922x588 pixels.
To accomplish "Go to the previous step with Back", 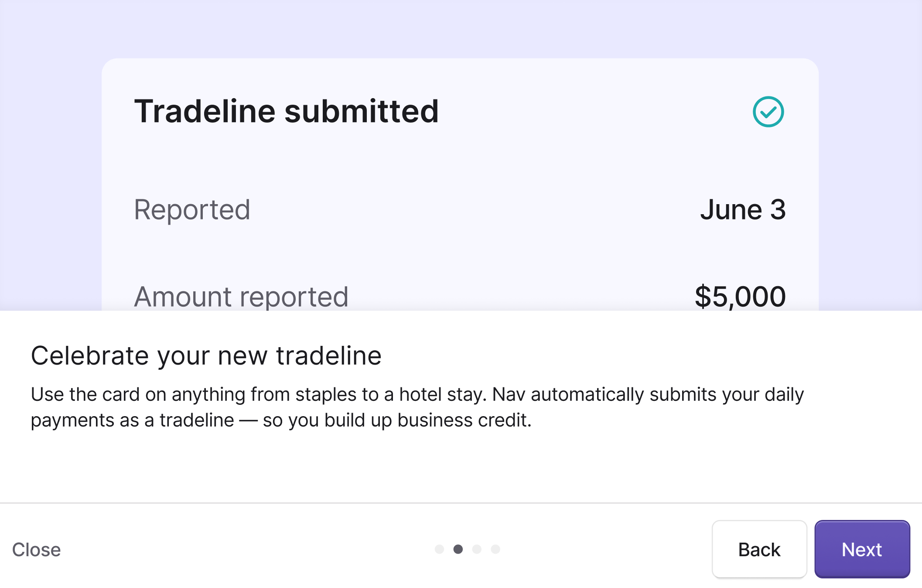I will click(759, 549).
